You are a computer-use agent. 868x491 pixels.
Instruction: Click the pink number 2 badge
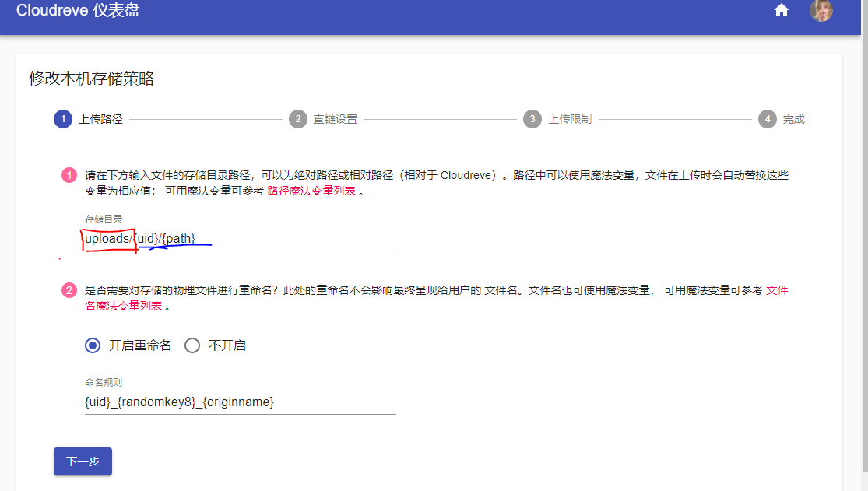click(x=69, y=290)
